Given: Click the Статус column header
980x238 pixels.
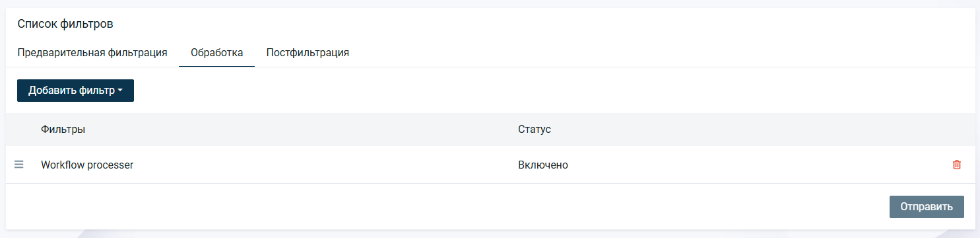Looking at the screenshot, I should point(535,129).
